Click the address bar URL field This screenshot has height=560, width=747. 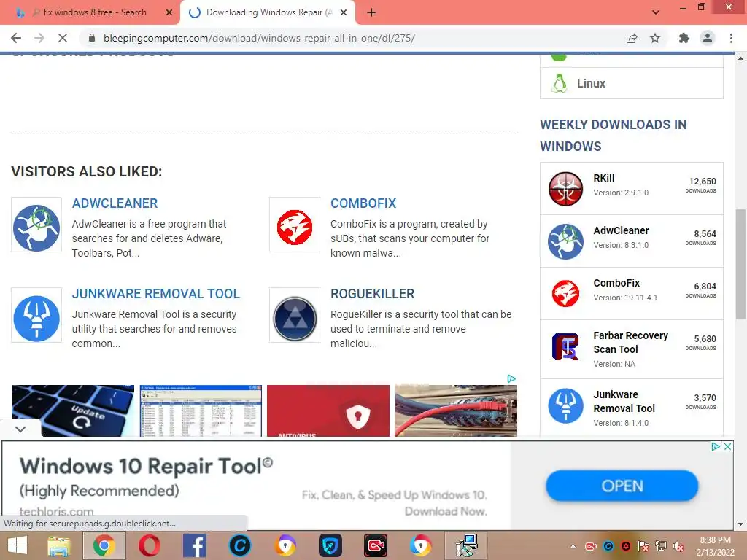click(x=352, y=38)
